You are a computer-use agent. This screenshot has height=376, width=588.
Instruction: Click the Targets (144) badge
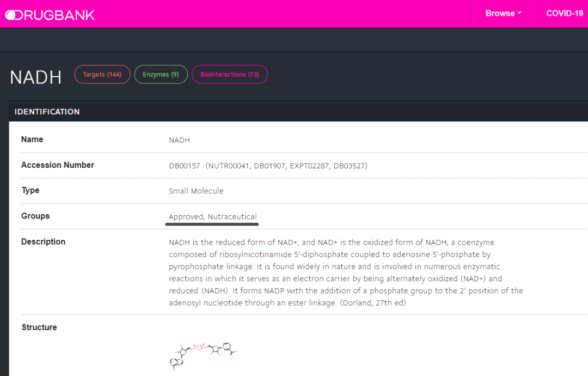coord(102,75)
